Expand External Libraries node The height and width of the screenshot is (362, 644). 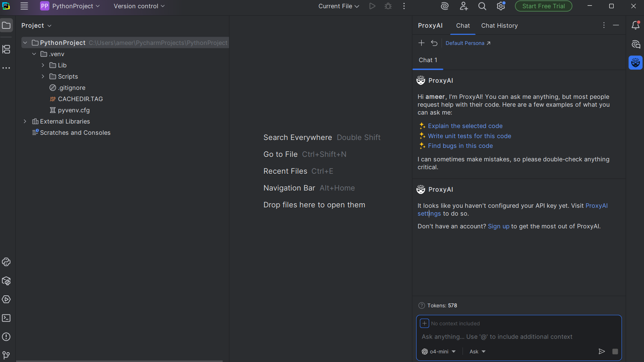(25, 121)
